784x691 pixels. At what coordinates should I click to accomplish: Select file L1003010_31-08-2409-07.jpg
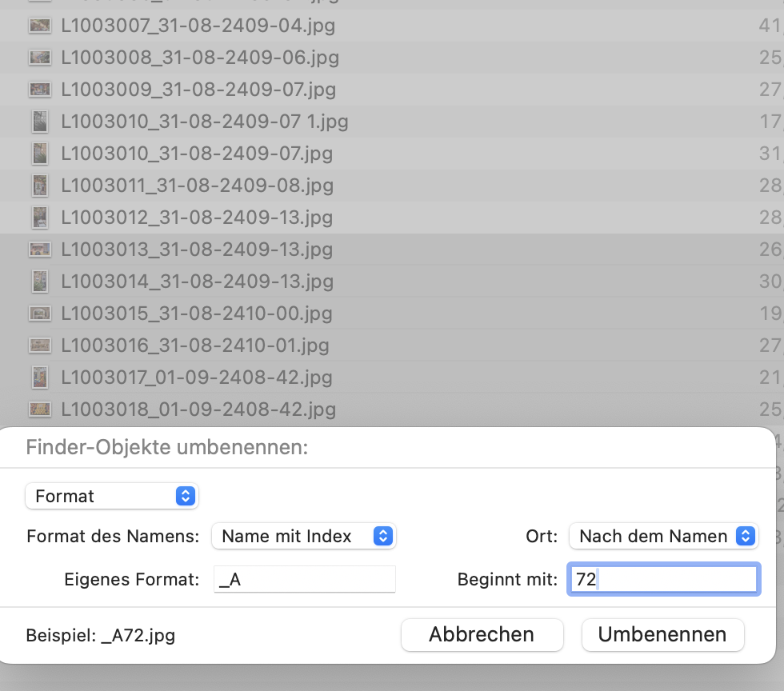(x=197, y=154)
